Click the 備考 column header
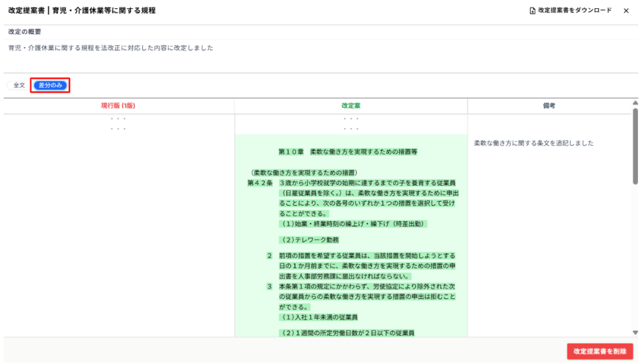This screenshot has width=641, height=364. coord(549,106)
